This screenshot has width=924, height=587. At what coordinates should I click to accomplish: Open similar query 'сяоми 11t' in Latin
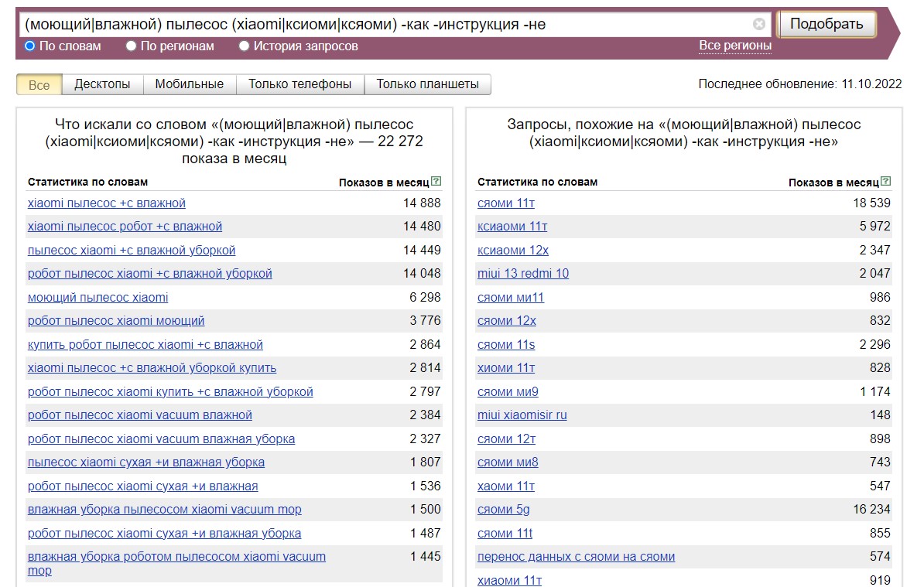pos(505,533)
